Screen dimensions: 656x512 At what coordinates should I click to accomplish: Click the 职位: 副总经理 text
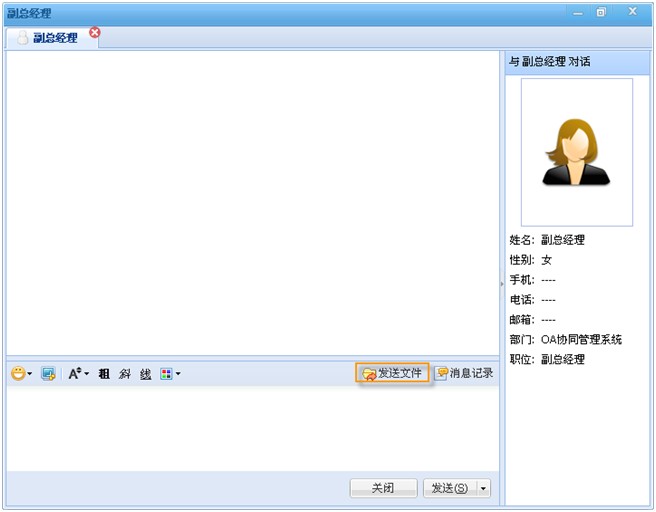[547, 359]
